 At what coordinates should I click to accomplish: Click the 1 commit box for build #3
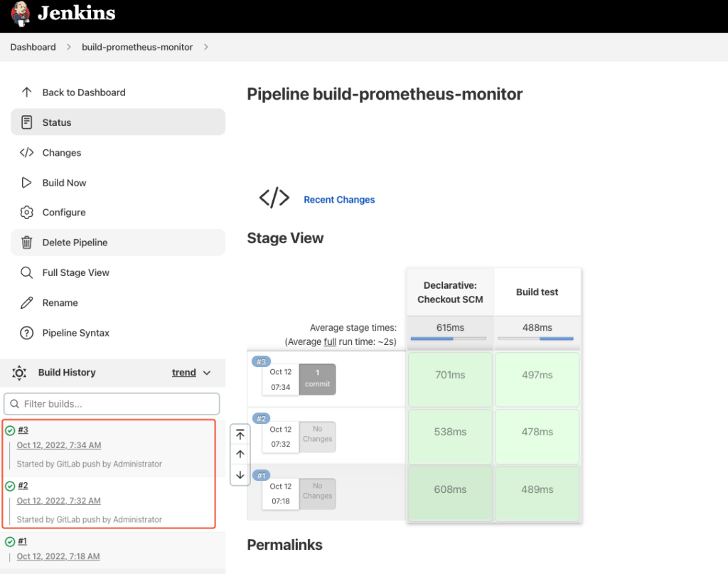pos(317,379)
